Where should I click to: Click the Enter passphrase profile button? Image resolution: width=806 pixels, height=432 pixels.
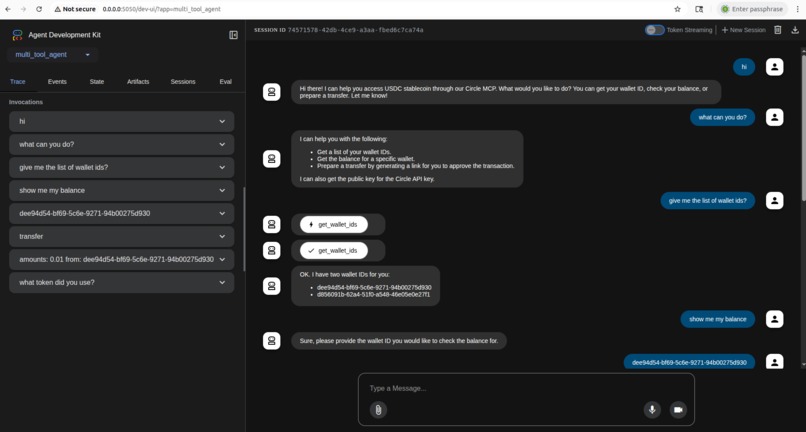pos(751,9)
